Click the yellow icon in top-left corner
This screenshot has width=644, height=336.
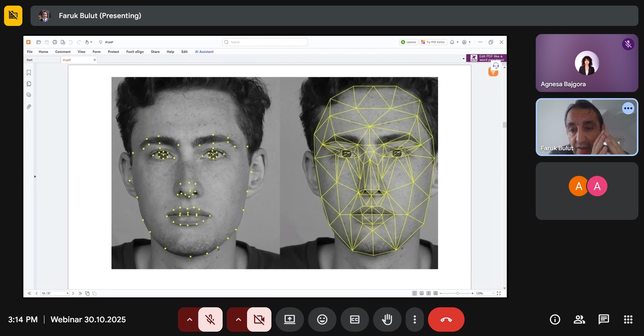(13, 16)
